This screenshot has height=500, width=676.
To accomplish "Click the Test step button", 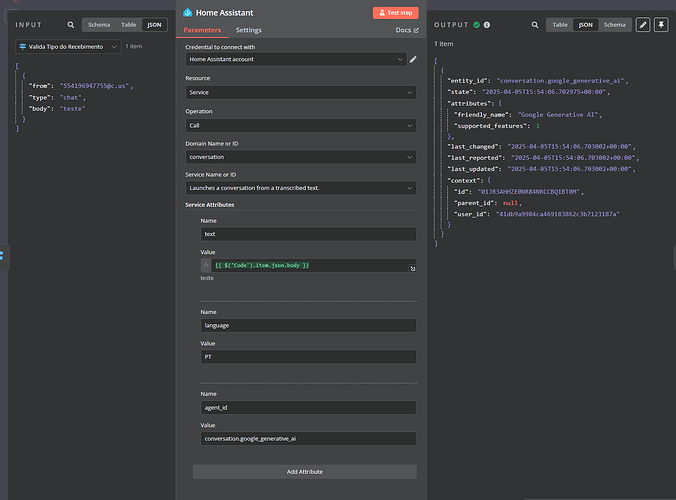I will (395, 13).
